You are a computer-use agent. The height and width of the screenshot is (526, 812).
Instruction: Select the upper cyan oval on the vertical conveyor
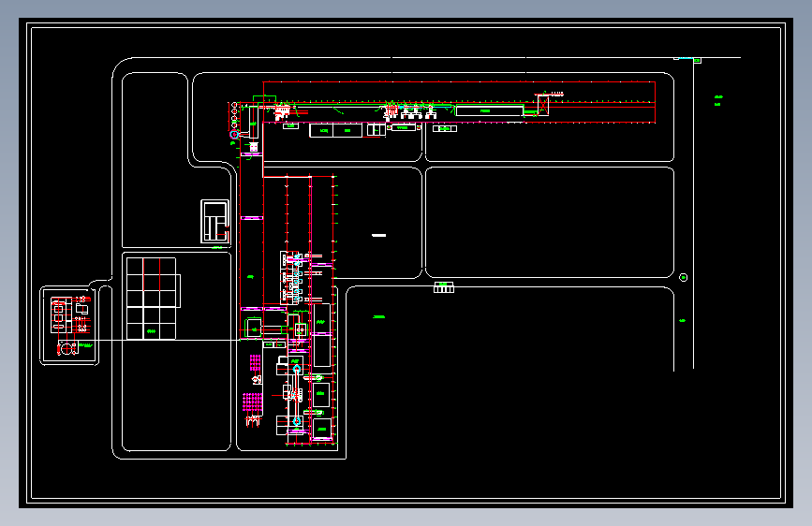297,369
